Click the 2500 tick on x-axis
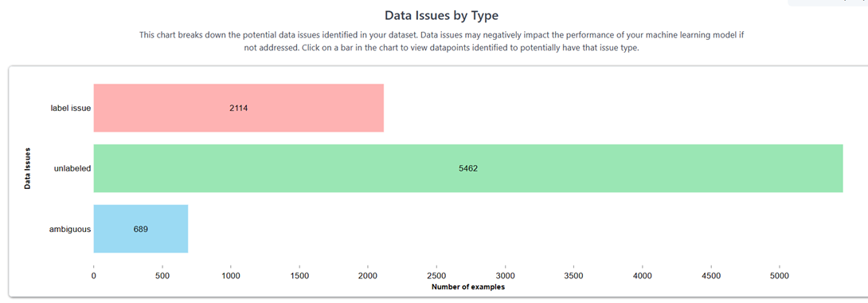 pyautogui.click(x=436, y=274)
